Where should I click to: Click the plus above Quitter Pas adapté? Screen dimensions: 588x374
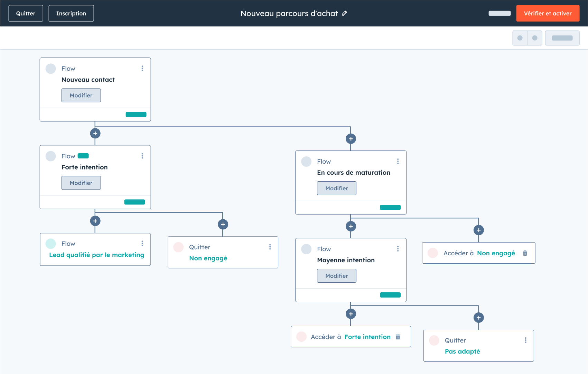[x=478, y=318]
